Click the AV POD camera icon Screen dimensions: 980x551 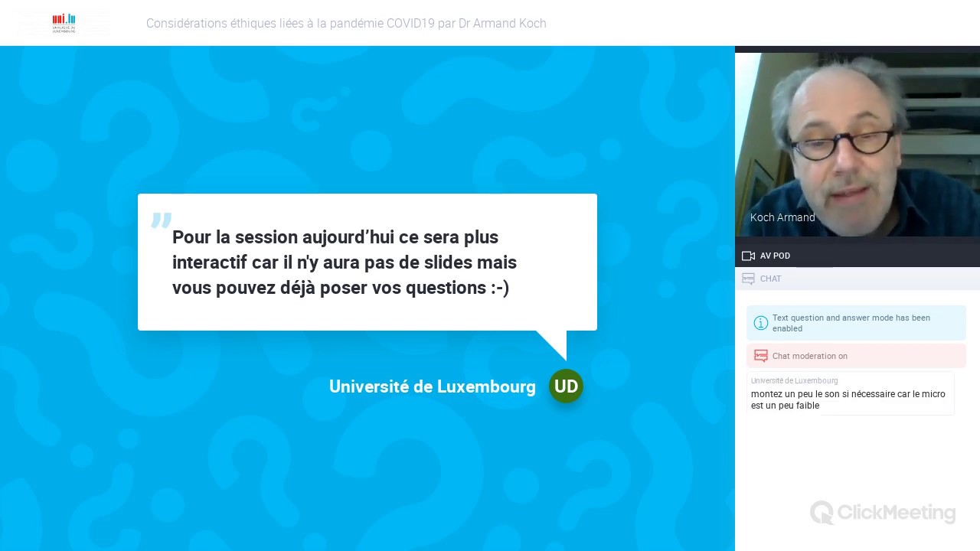coord(748,256)
